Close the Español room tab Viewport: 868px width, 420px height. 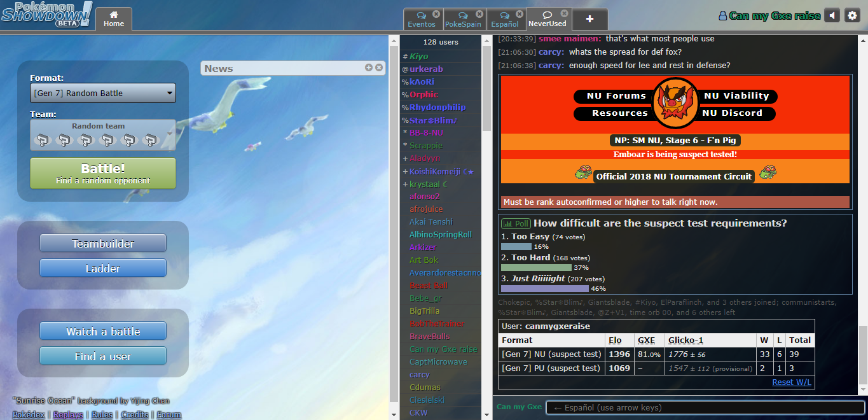click(x=520, y=14)
